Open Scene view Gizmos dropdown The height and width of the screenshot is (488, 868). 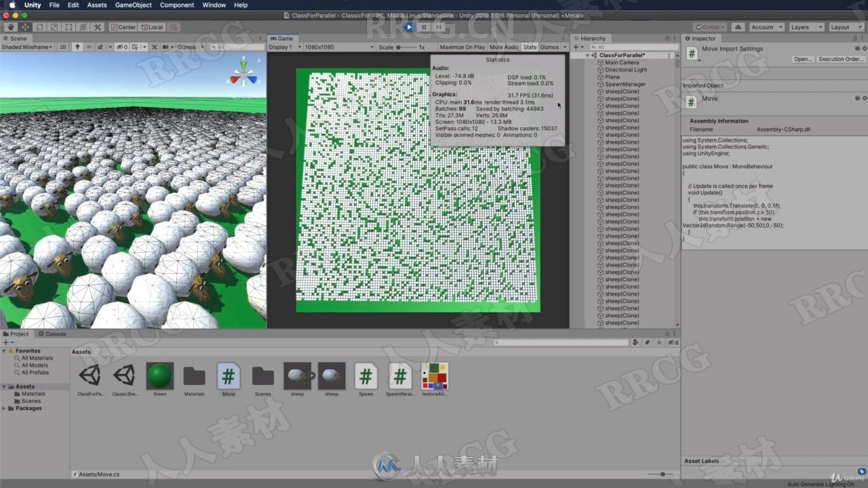pos(189,47)
